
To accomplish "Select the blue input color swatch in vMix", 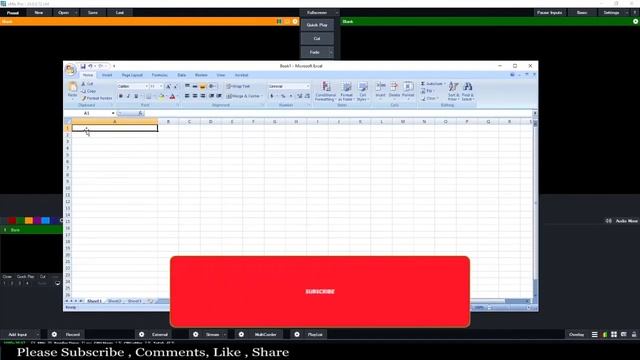I will (45, 220).
